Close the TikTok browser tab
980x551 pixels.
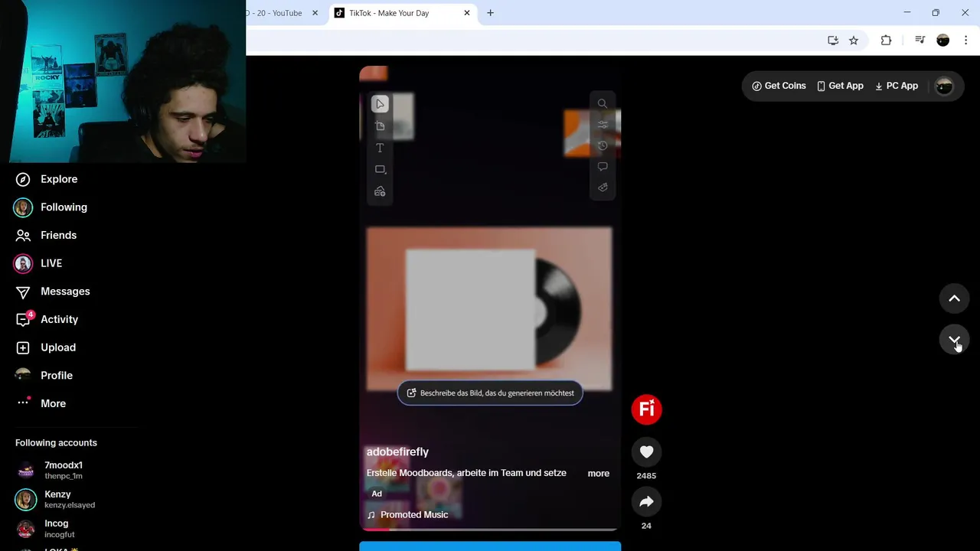(466, 13)
